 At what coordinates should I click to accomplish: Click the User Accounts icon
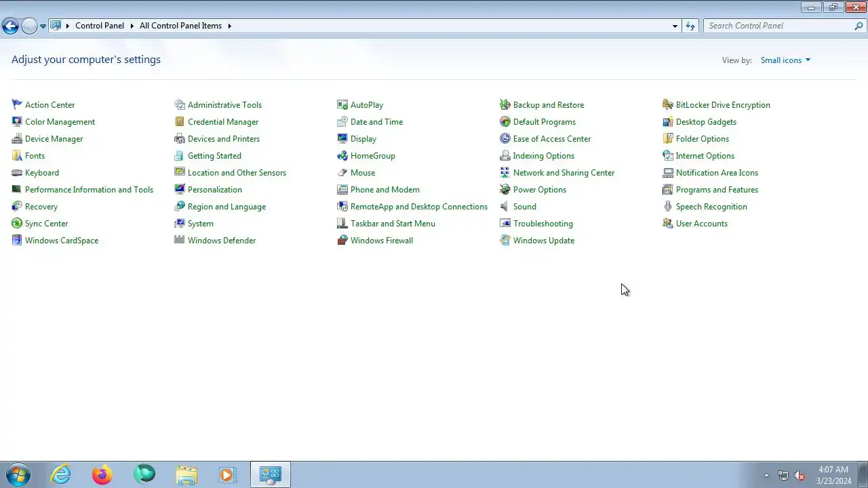coord(668,223)
